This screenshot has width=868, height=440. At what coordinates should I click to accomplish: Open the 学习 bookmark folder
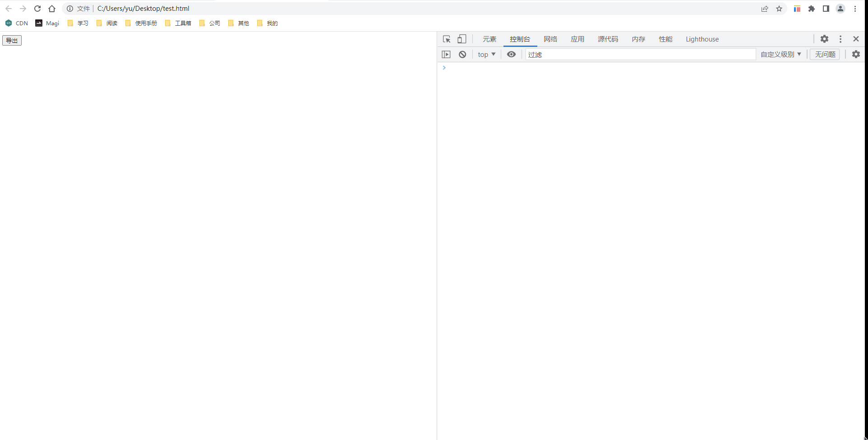pos(78,23)
